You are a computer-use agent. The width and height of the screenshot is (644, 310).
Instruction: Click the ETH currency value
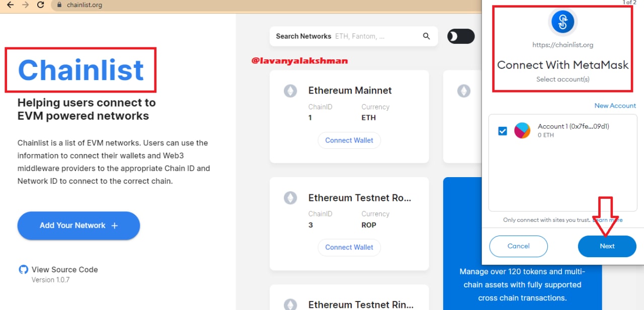[x=368, y=118]
